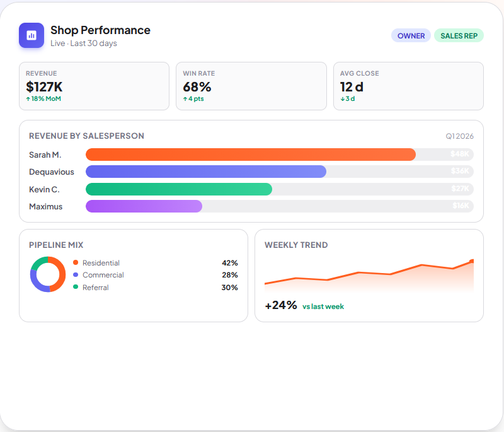Click the +24% trend value
Screen dimensions: 504x432
point(281,305)
